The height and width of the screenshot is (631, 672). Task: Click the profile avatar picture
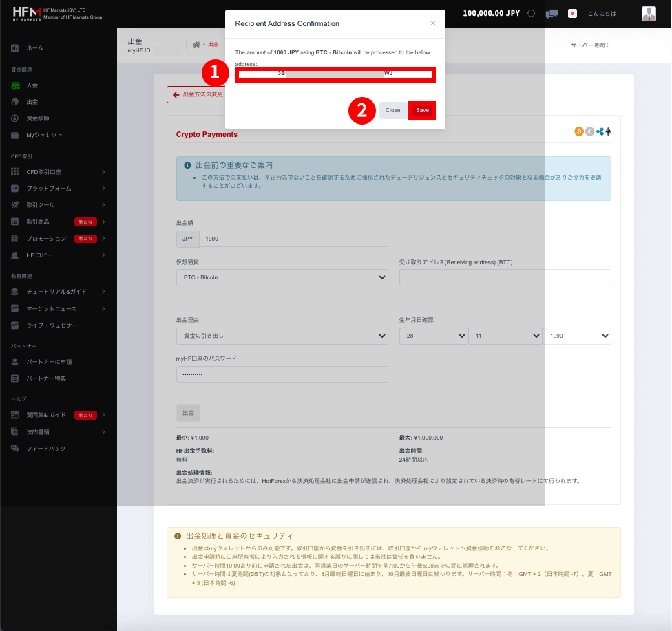pos(648,13)
